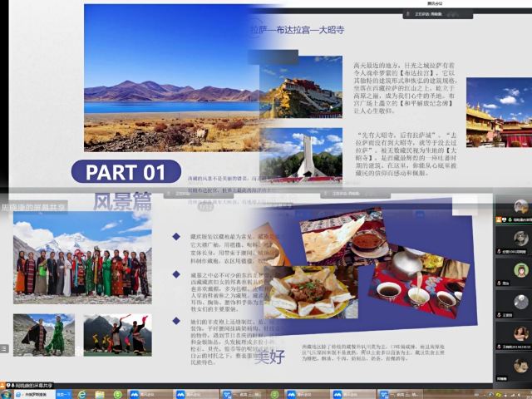The image size is (532, 399).
Task: Click the blue 搜索一下 search button
Action: (x=63, y=395)
